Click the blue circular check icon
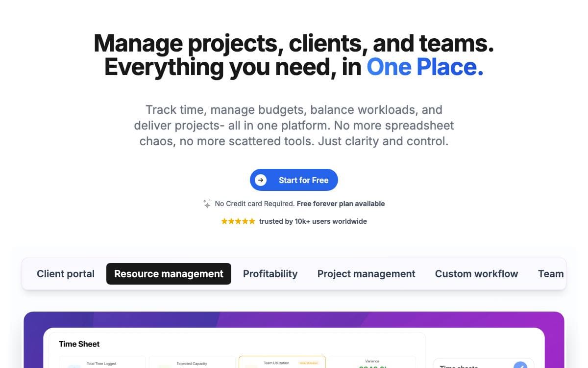The height and width of the screenshot is (368, 588). 520,365
